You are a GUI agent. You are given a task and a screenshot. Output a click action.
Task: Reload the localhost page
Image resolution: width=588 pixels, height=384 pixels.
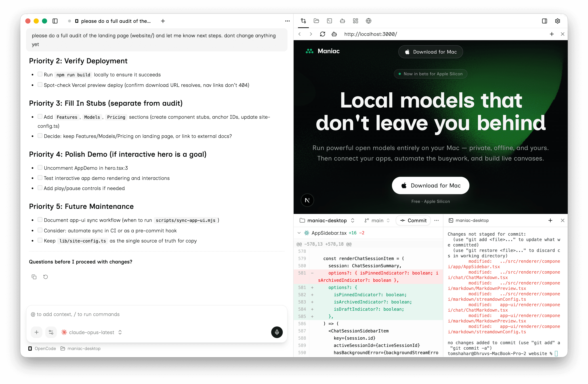(322, 34)
